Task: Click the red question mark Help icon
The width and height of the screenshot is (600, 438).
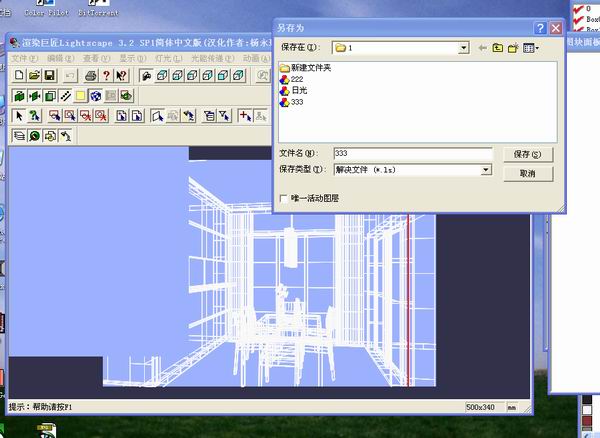Action: [106, 75]
